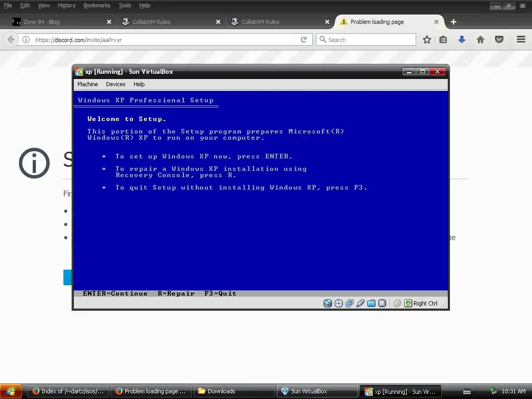Click the green host key arrow icon
Screen dimensions: 532x399
tap(408, 303)
